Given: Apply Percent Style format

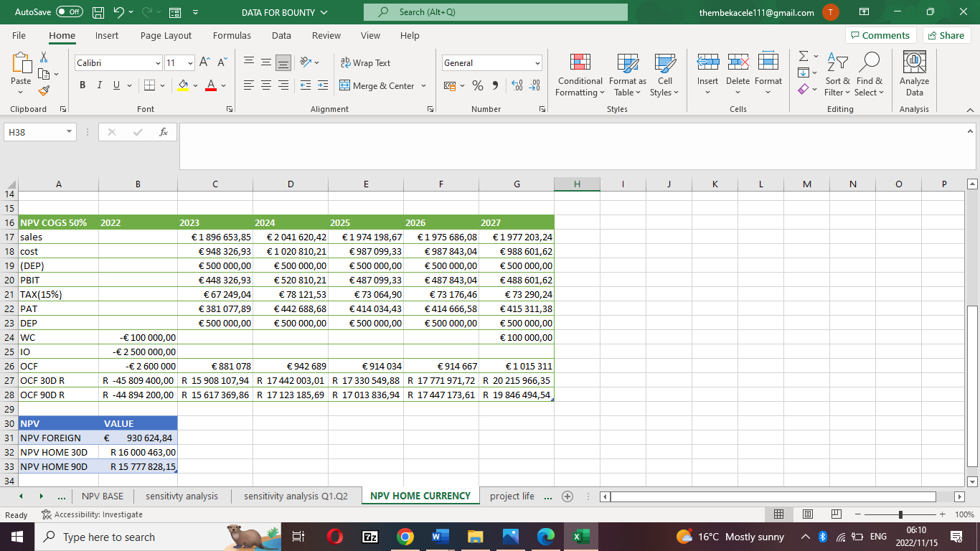Looking at the screenshot, I should (478, 85).
